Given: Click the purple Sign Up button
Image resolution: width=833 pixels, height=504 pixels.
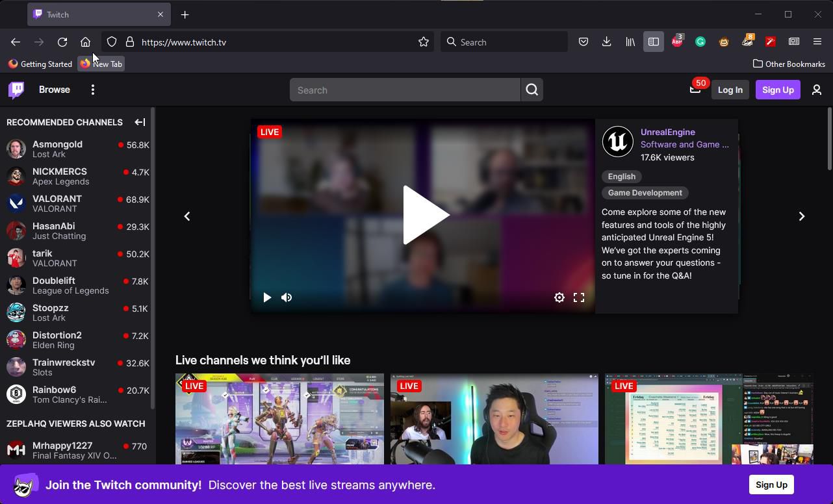Looking at the screenshot, I should click(x=778, y=90).
